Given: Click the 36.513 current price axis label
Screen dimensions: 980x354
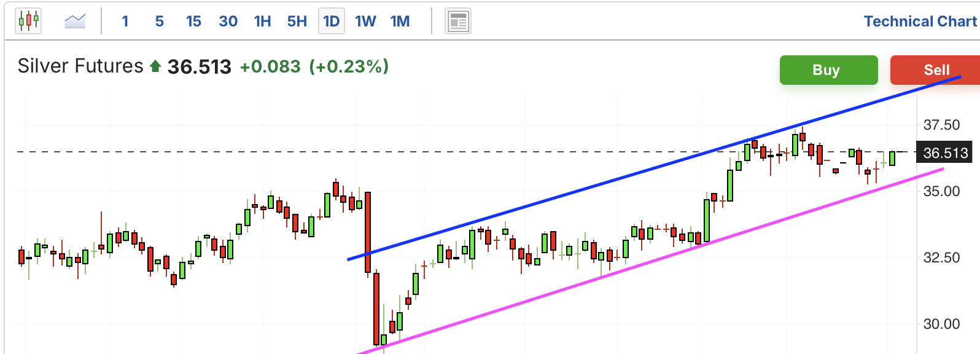Looking at the screenshot, I should (944, 152).
